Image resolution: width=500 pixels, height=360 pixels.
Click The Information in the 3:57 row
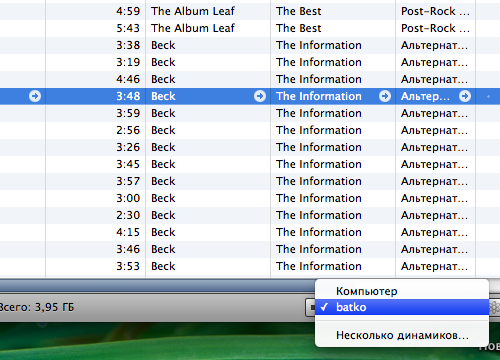[x=319, y=181]
